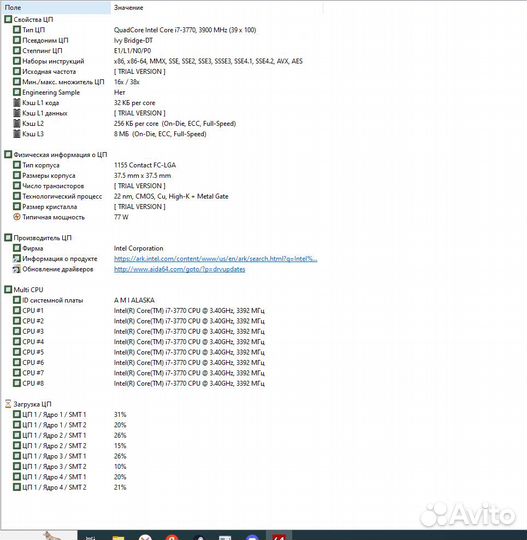
Task: Click the chip icon beside "Кэш L3"
Action: click(x=17, y=134)
